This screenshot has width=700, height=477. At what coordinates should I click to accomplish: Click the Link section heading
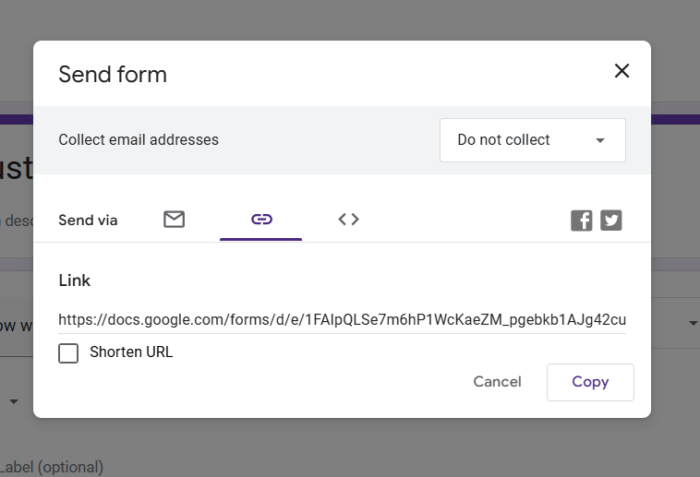75,281
